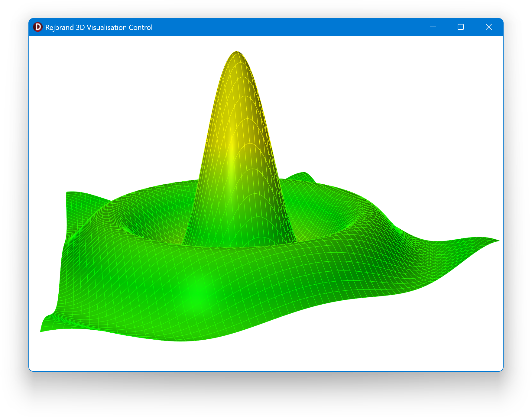Click the red D application icon
532x417 pixels.
coord(38,27)
